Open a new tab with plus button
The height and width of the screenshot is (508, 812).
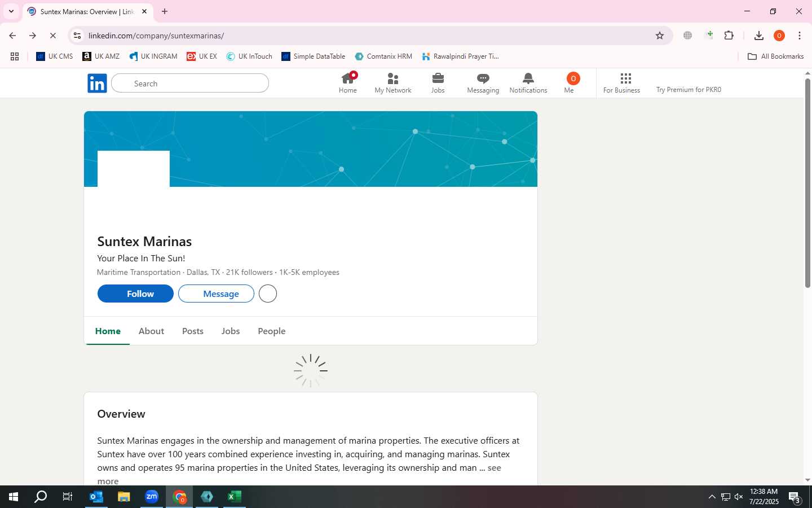point(165,11)
